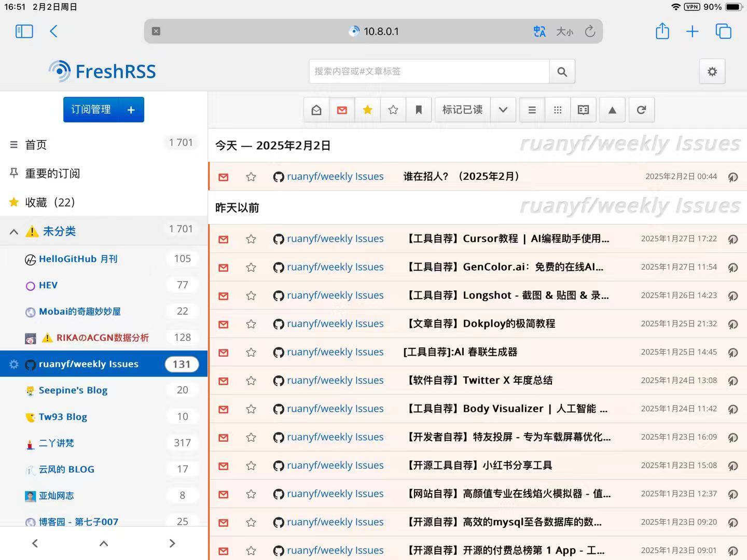747x560 pixels.
Task: Switch to global grid view icon
Action: (558, 110)
